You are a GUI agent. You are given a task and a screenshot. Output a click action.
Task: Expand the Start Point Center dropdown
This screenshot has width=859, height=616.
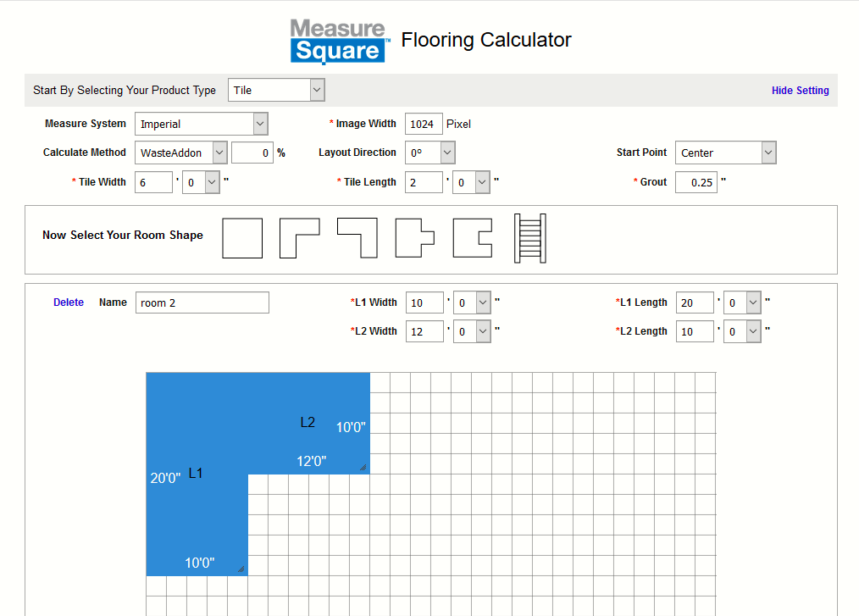[x=726, y=153]
